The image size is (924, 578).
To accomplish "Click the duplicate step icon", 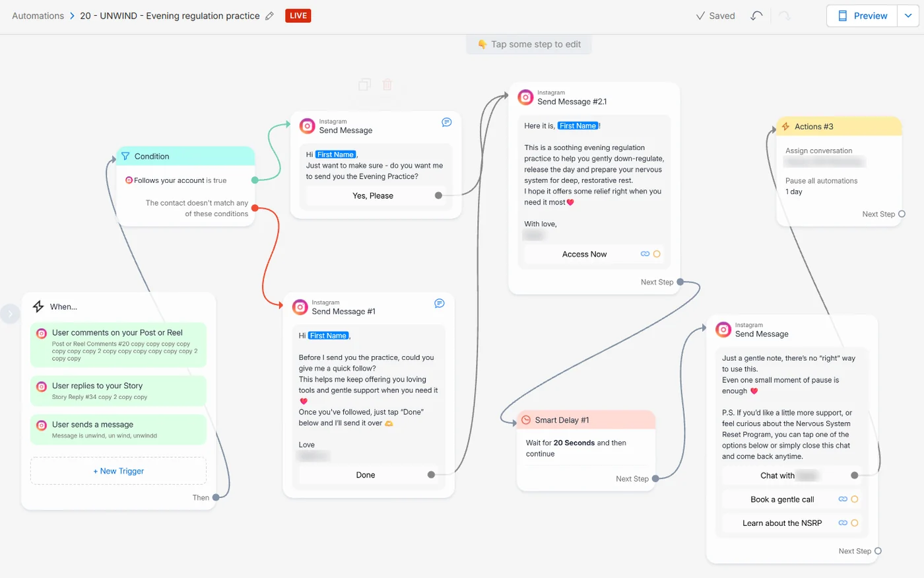I will point(364,85).
